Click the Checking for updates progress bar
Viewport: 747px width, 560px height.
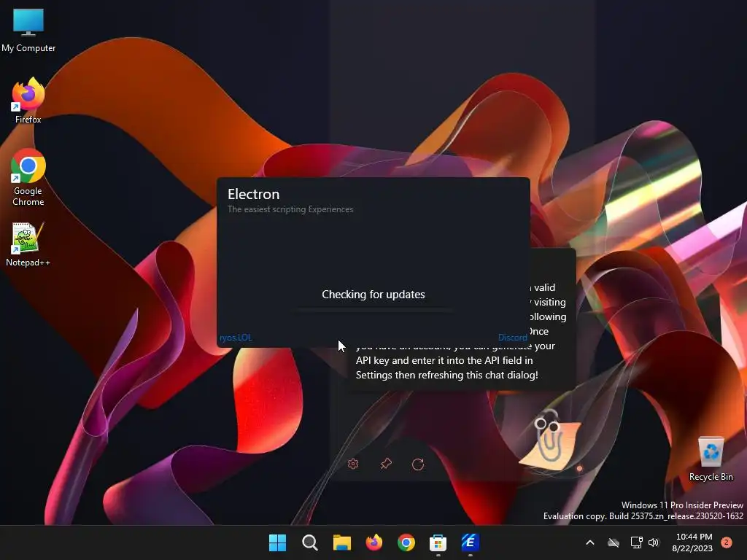(373, 310)
